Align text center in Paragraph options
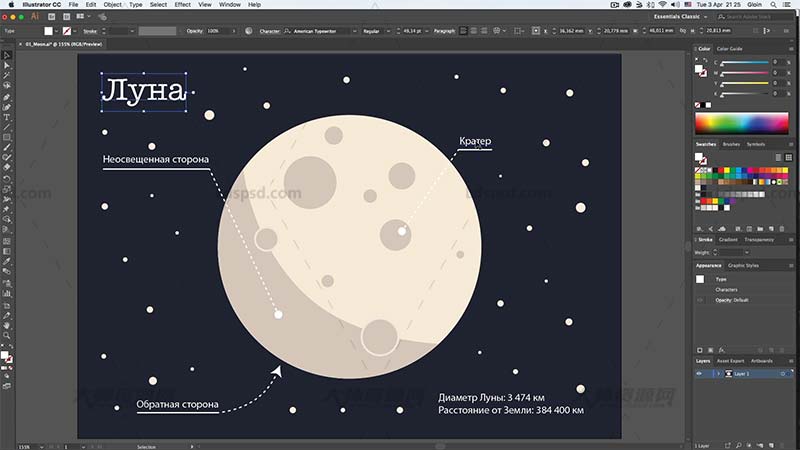 [x=473, y=31]
